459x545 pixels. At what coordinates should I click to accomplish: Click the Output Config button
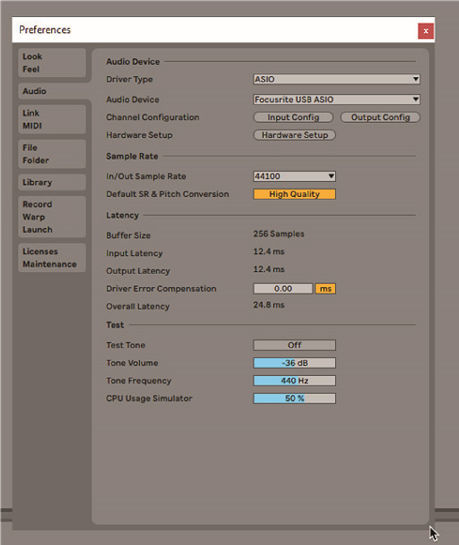click(380, 117)
